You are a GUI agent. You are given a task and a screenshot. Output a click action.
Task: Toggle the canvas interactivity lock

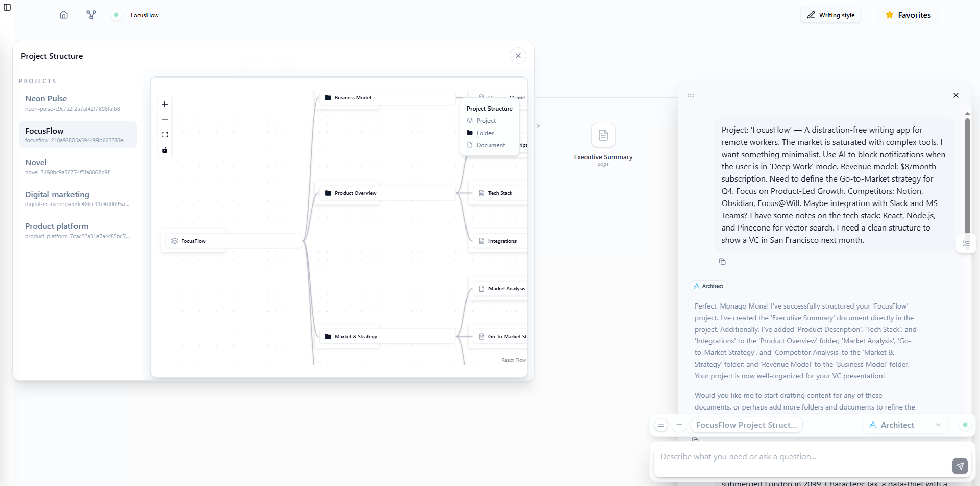pos(165,150)
